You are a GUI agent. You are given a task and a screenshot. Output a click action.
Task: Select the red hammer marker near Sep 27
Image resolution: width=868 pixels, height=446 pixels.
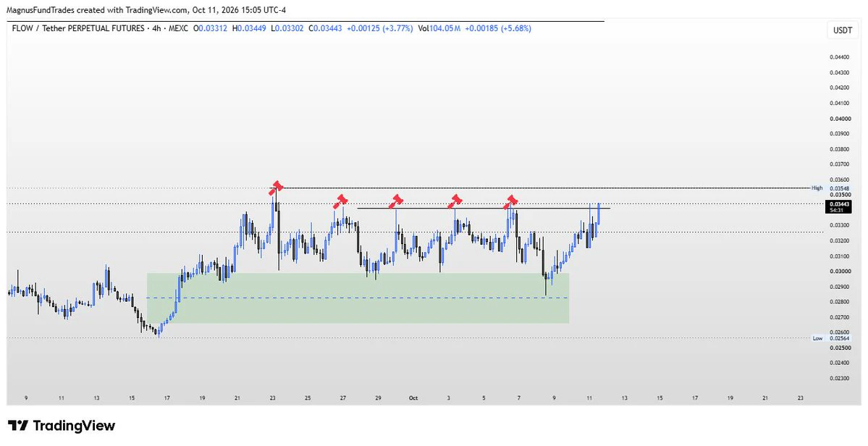pos(341,201)
